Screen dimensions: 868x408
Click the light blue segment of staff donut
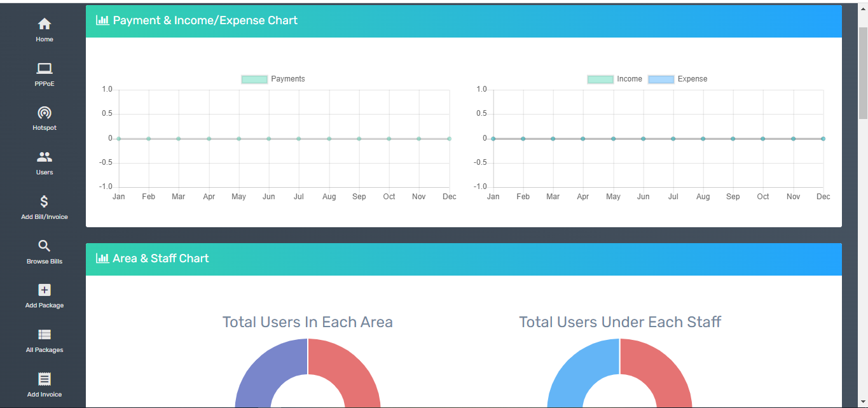(572, 372)
